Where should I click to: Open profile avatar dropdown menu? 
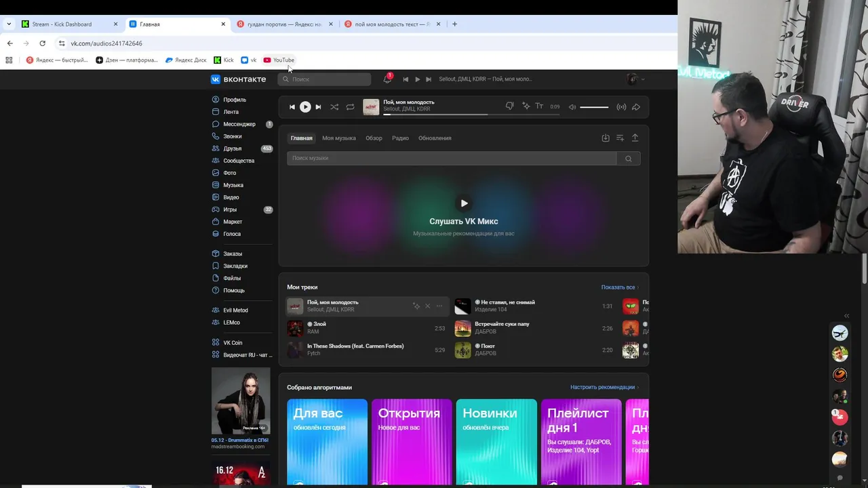pos(635,79)
